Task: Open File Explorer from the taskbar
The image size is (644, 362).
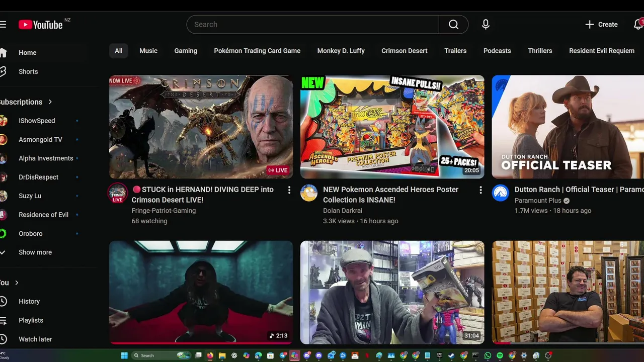Action: [x=222, y=355]
